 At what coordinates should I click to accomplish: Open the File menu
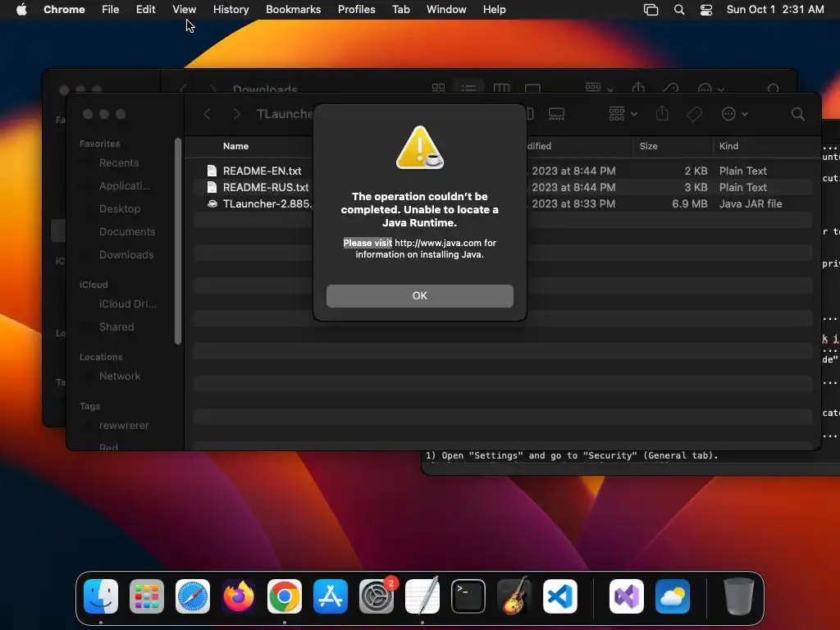pos(111,10)
